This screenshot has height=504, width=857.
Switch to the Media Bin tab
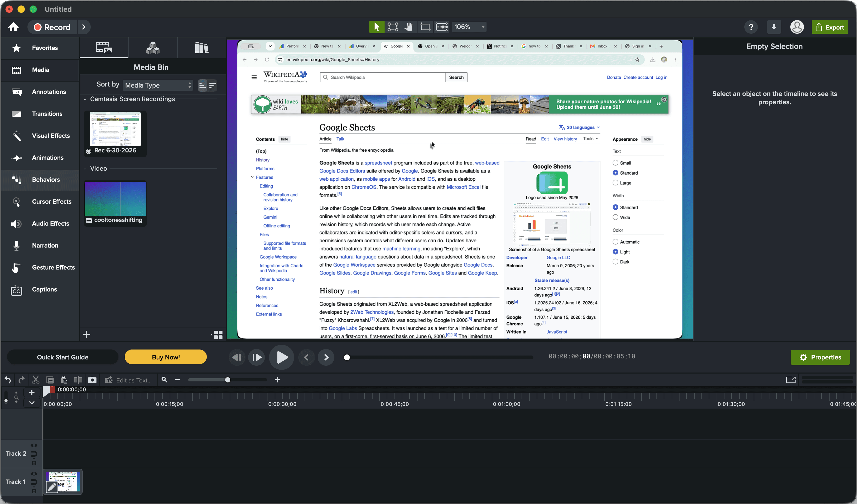click(x=104, y=48)
